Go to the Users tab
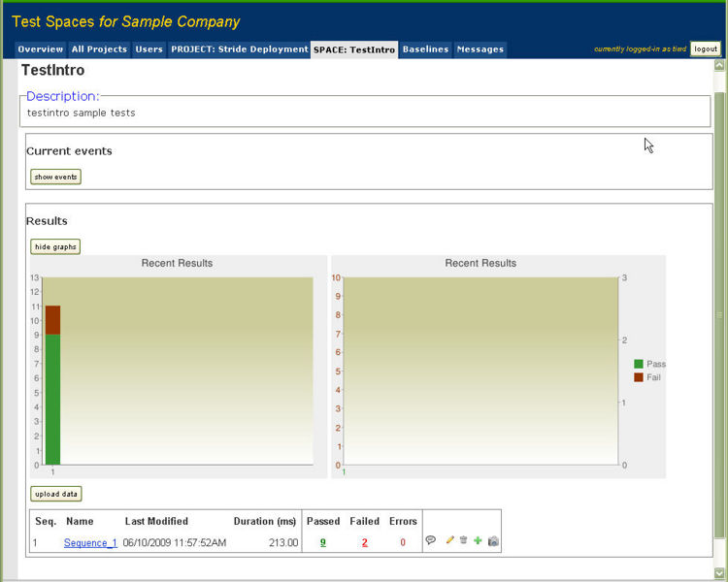This screenshot has width=728, height=582. (149, 49)
